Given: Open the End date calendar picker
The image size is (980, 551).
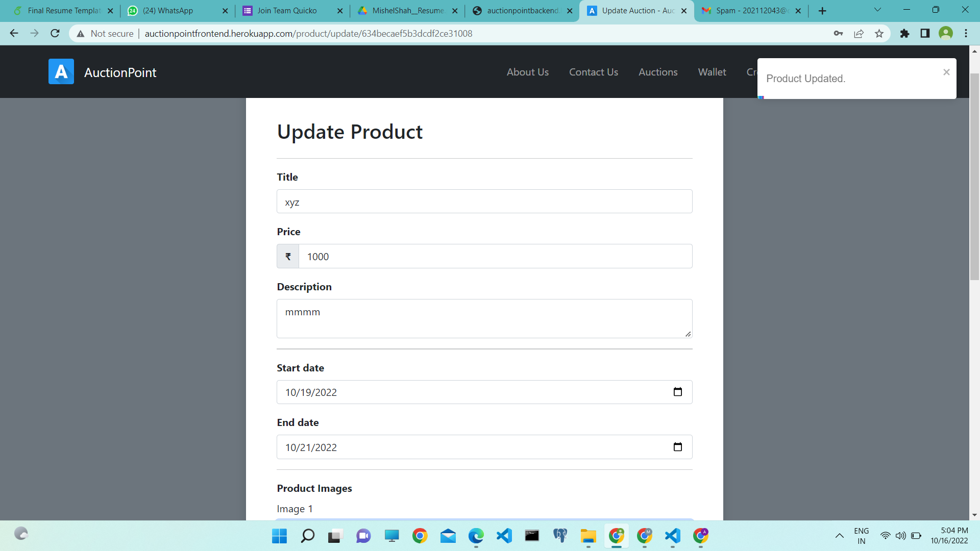Looking at the screenshot, I should (678, 446).
